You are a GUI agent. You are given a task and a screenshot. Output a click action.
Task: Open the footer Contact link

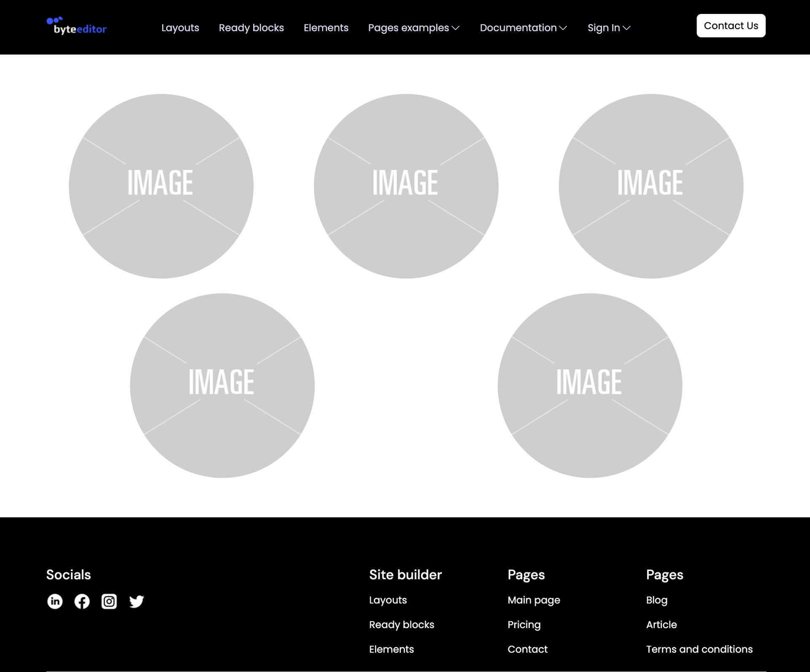527,649
